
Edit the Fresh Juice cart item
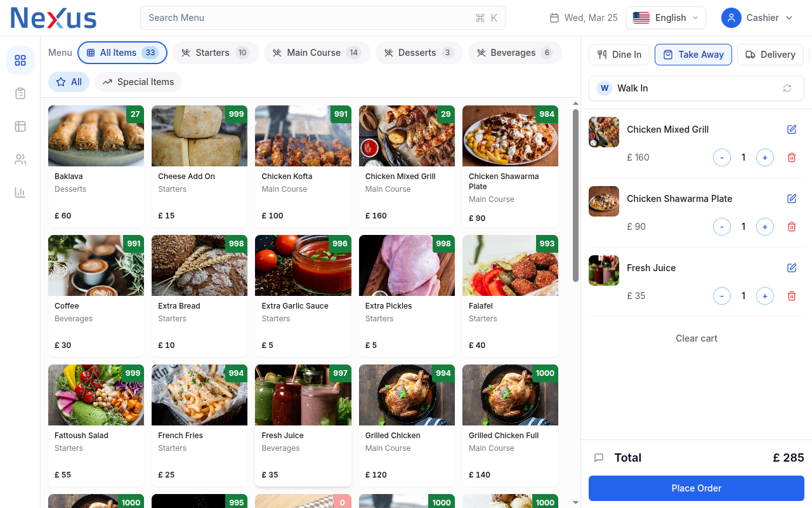(x=792, y=268)
